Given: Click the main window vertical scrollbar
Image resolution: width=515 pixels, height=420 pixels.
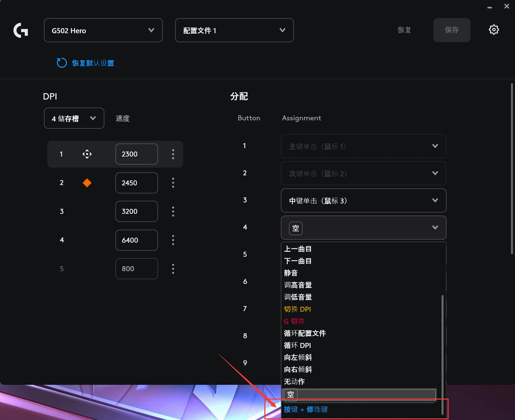Looking at the screenshot, I should tap(512, 169).
